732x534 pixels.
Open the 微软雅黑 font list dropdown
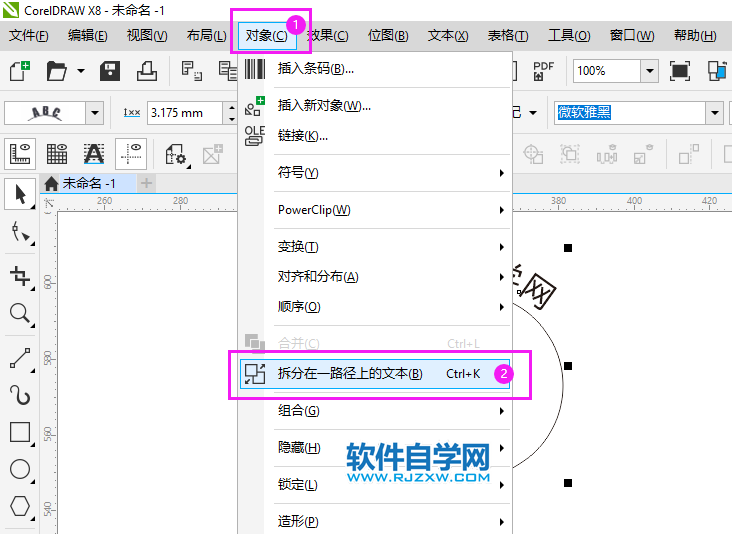pyautogui.click(x=714, y=113)
